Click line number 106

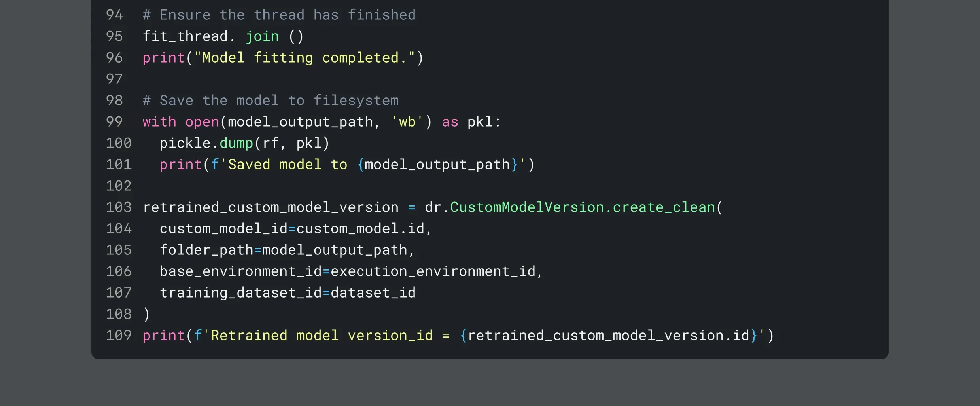119,271
